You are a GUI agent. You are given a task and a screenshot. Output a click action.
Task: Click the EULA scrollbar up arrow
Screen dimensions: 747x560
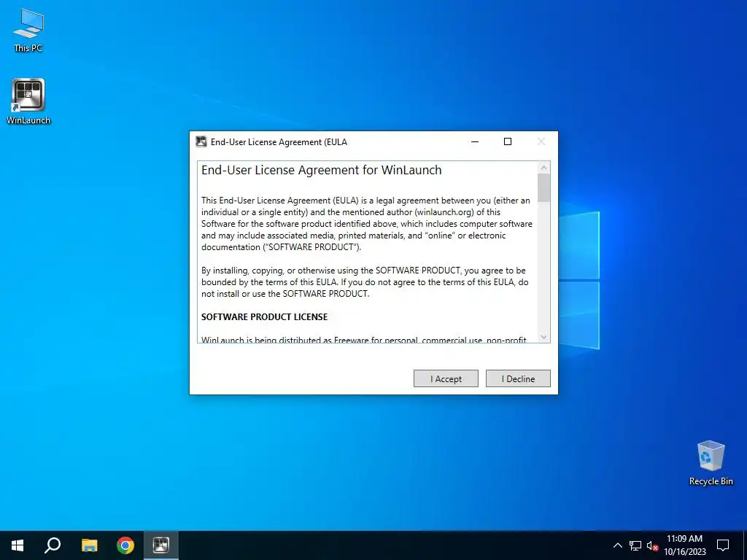pos(543,168)
